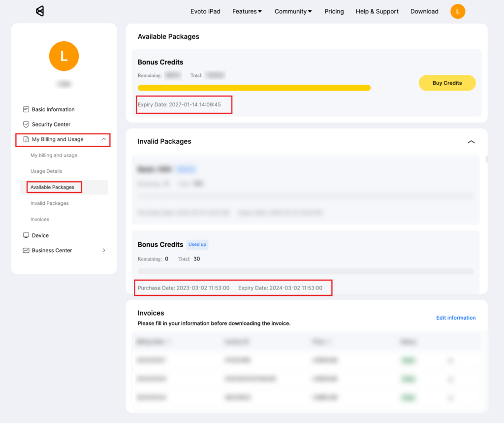Click the Evoto logo icon
This screenshot has height=423, width=504.
[40, 11]
